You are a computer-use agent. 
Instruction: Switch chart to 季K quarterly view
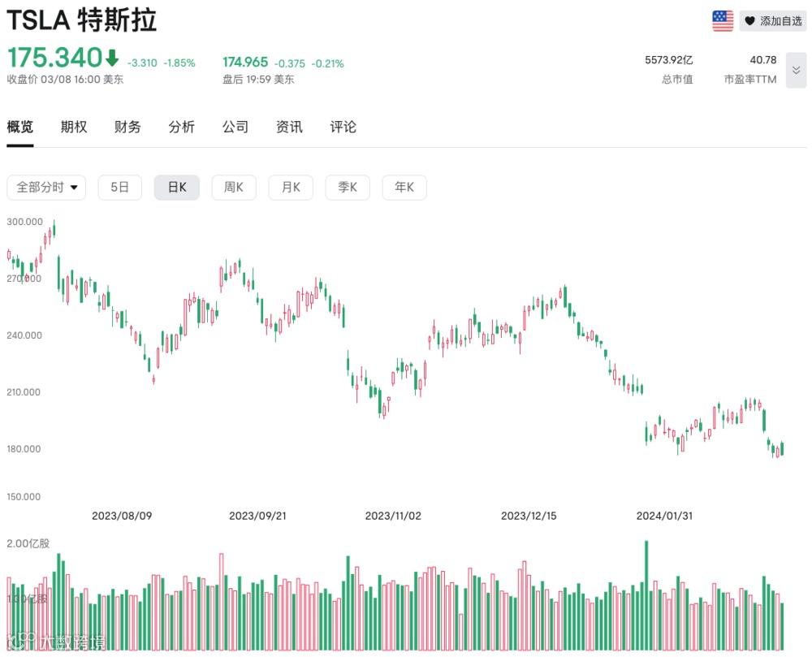pyautogui.click(x=348, y=187)
